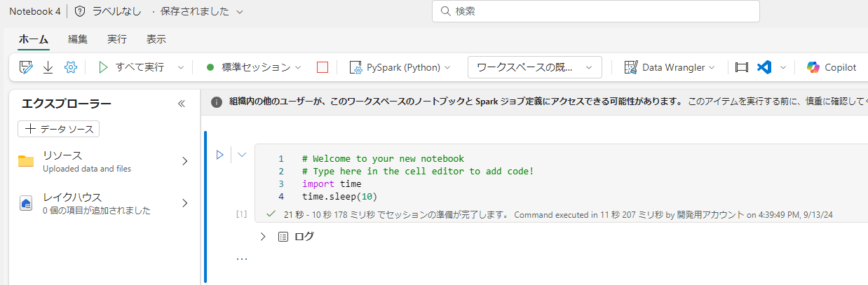Viewport: 868px width, 285px height.
Task: Click the PySpark language gear icon
Action: click(355, 67)
